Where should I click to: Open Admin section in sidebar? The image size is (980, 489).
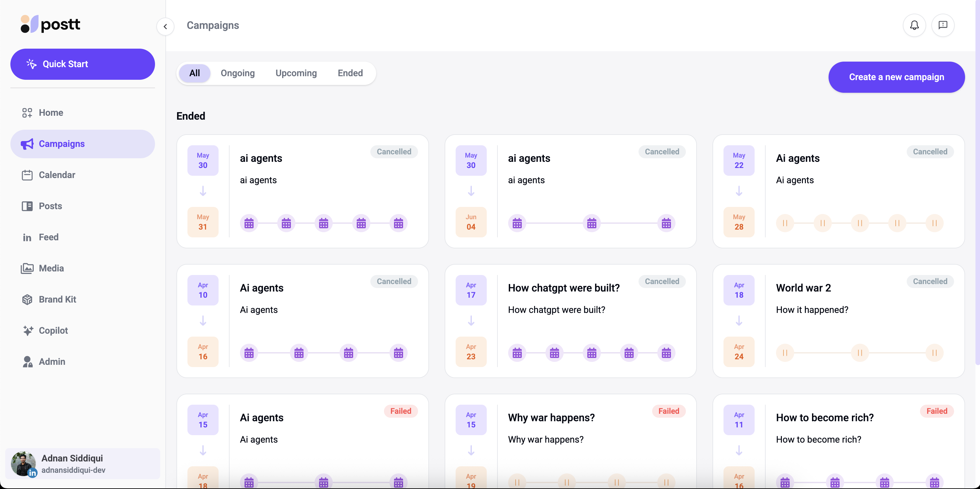[x=52, y=362]
